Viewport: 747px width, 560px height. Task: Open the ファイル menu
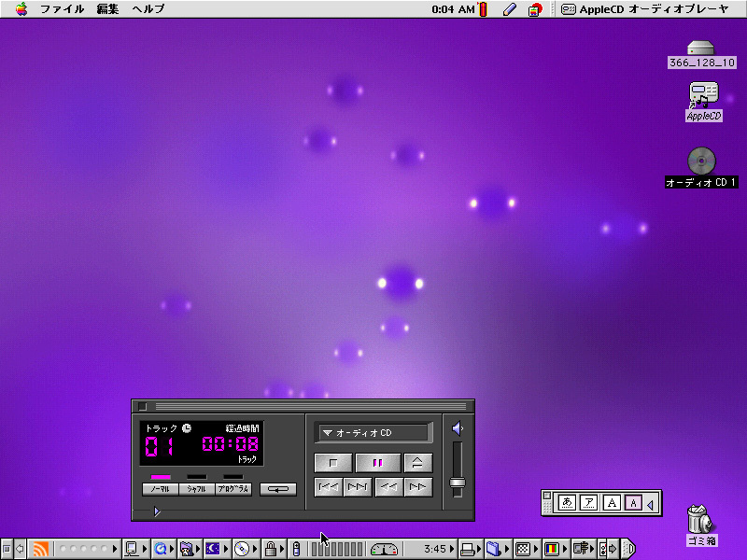[x=62, y=9]
